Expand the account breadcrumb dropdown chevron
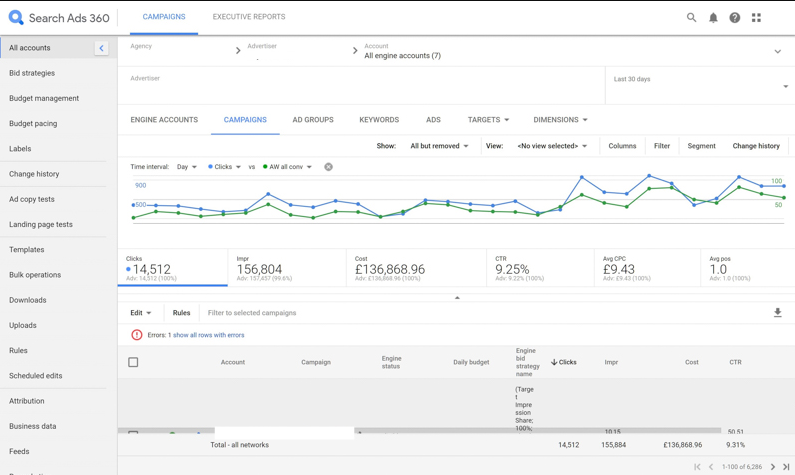 tap(777, 52)
